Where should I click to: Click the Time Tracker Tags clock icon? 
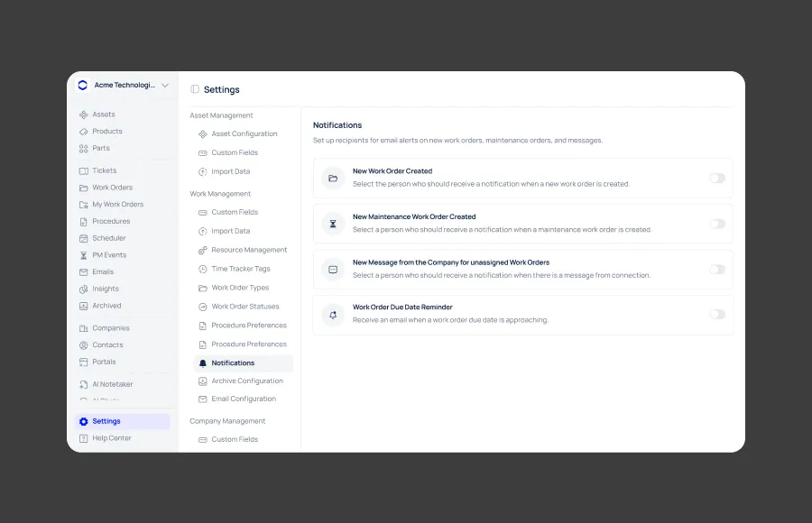(203, 270)
